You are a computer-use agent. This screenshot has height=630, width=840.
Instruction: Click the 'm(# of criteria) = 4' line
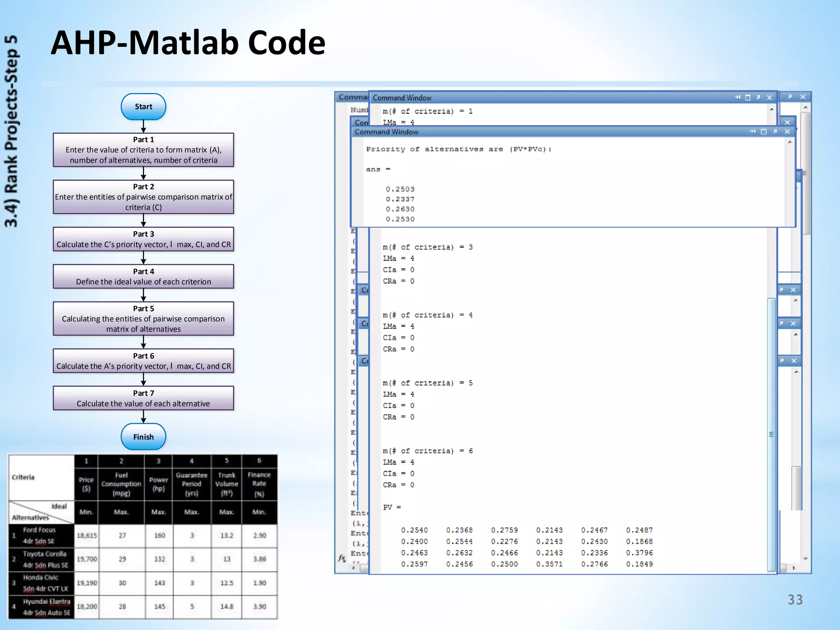click(x=428, y=315)
